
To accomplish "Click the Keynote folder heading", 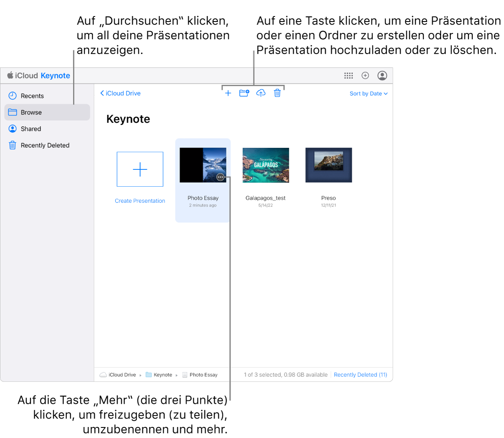I will click(128, 119).
